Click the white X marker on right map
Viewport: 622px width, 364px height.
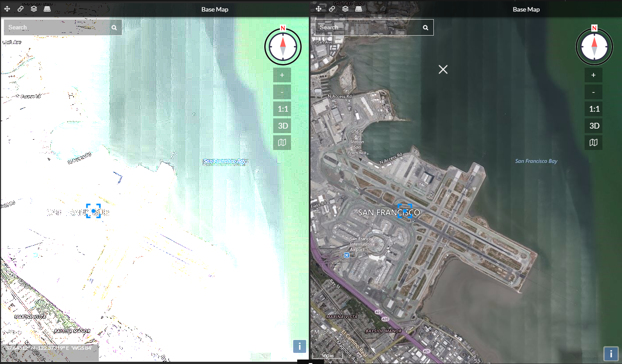click(443, 69)
